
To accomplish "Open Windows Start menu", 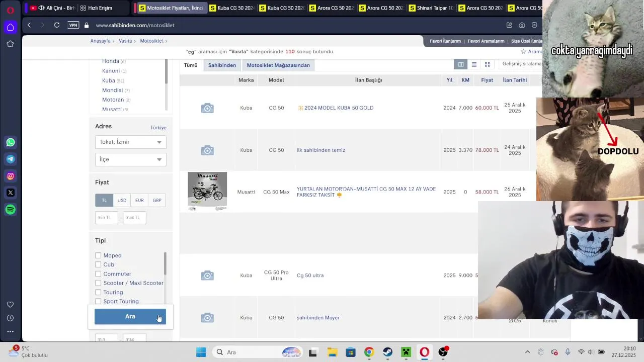I will click(201, 352).
